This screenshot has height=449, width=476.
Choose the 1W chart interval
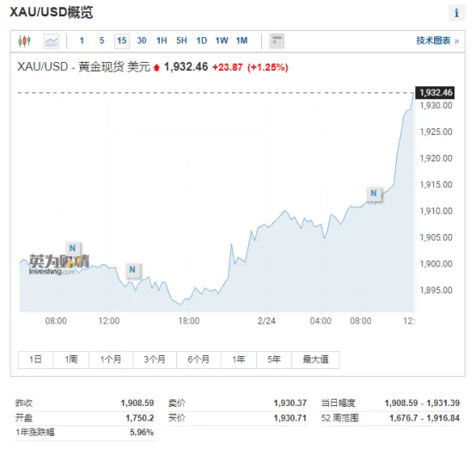(222, 40)
